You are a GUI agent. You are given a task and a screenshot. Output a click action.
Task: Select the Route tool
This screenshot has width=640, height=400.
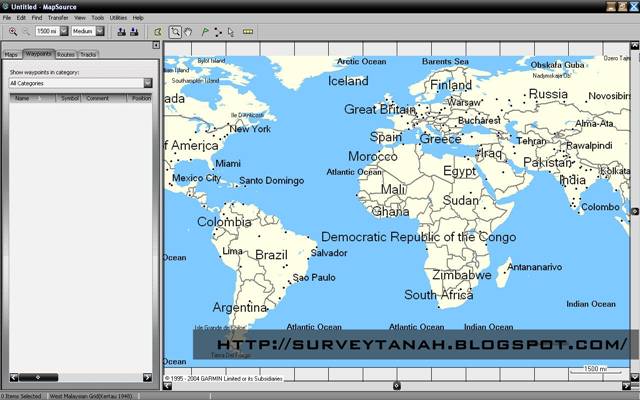pyautogui.click(x=218, y=31)
